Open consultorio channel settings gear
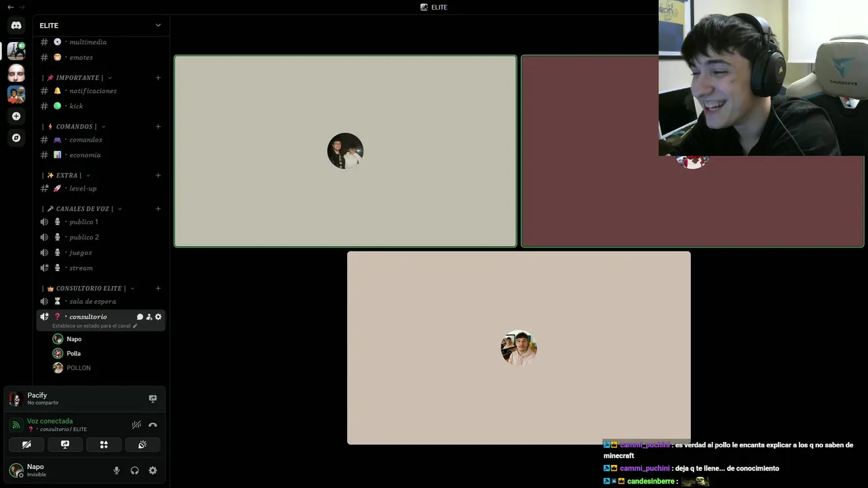868x488 pixels. (158, 317)
